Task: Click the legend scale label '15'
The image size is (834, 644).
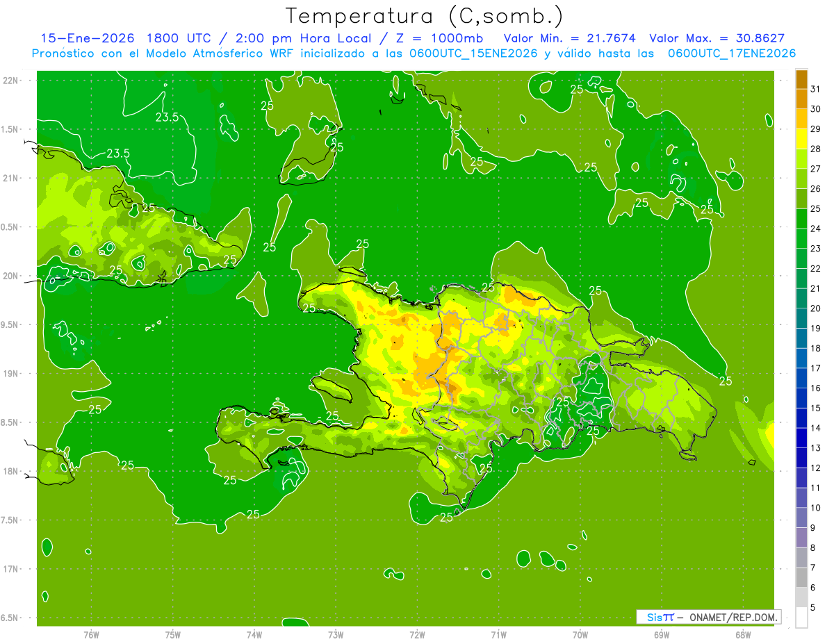Action: 817,408
